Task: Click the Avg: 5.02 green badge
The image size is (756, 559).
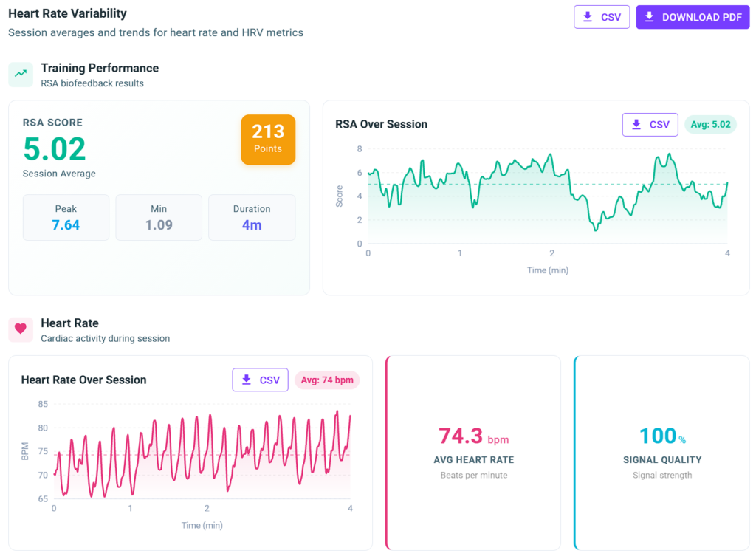Action: (710, 125)
